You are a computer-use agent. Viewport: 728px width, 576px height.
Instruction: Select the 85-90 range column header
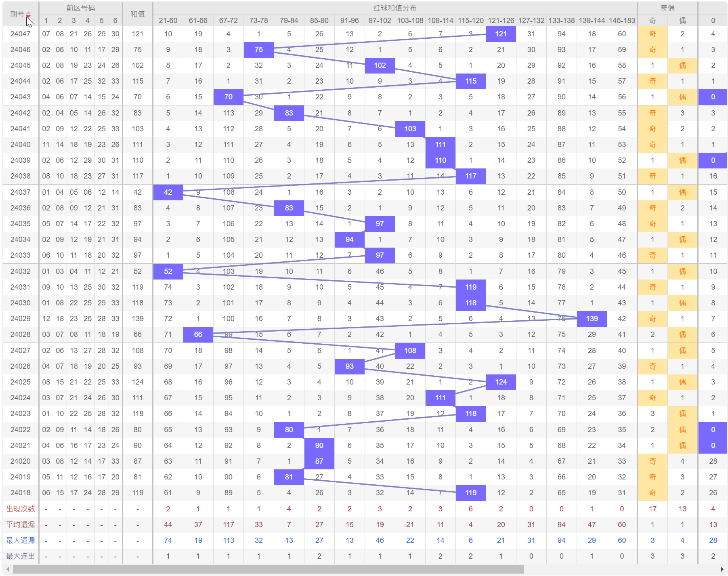click(x=319, y=21)
